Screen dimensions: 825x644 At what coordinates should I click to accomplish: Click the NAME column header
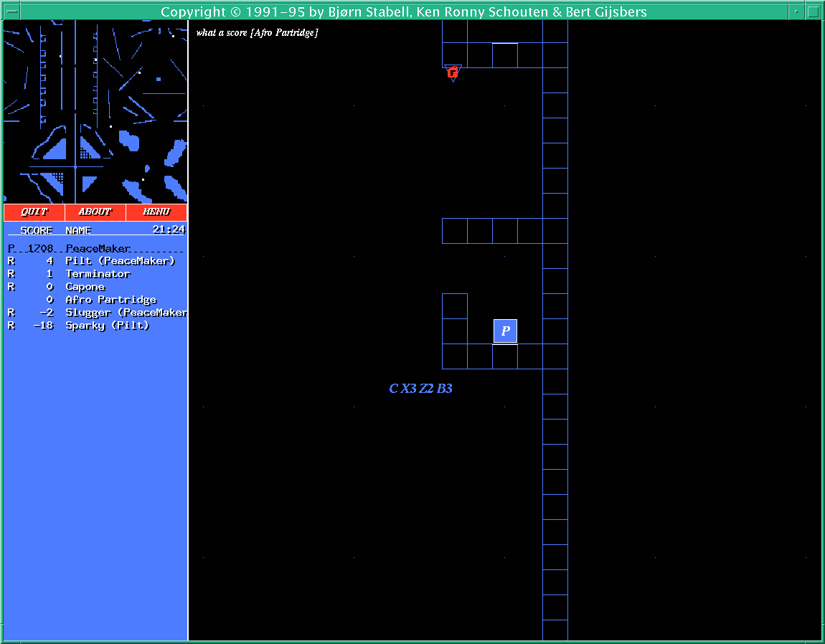pyautogui.click(x=78, y=230)
